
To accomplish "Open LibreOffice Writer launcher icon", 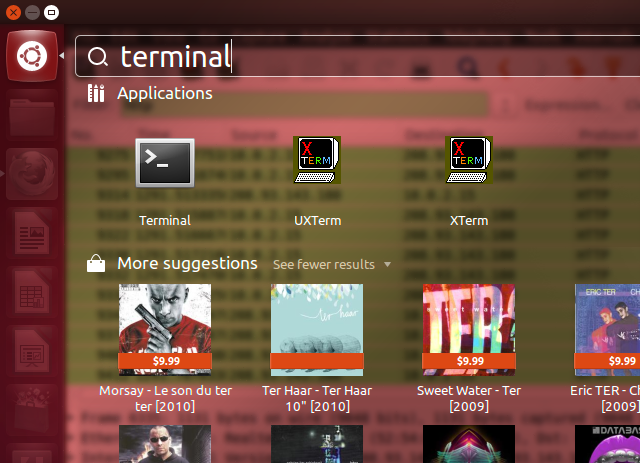I will pos(32,233).
